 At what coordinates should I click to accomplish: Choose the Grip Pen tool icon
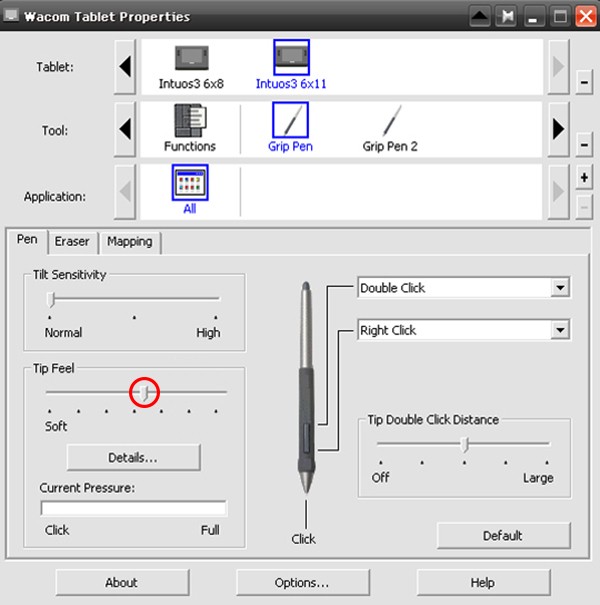point(290,120)
